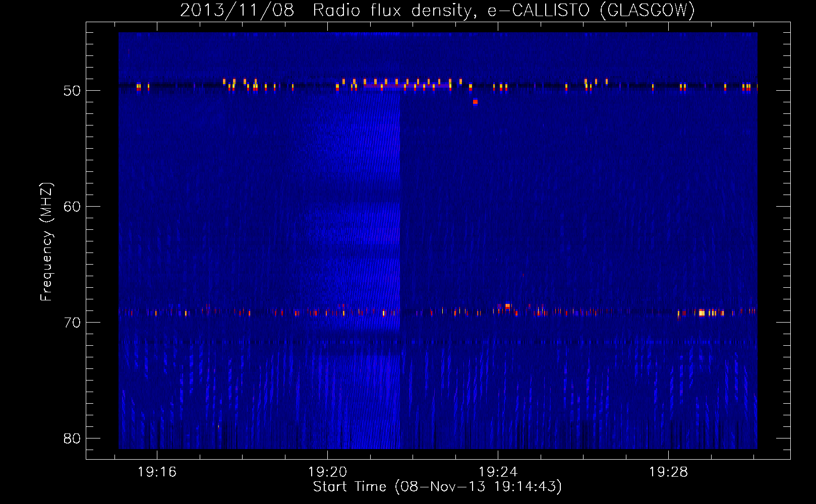
Task: Click the 70 frequency tick label
Action: pos(72,323)
